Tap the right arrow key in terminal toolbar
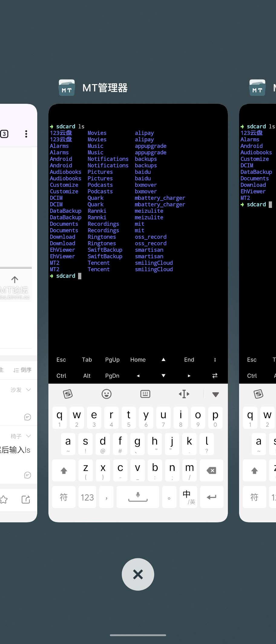The width and height of the screenshot is (276, 644). click(x=189, y=376)
